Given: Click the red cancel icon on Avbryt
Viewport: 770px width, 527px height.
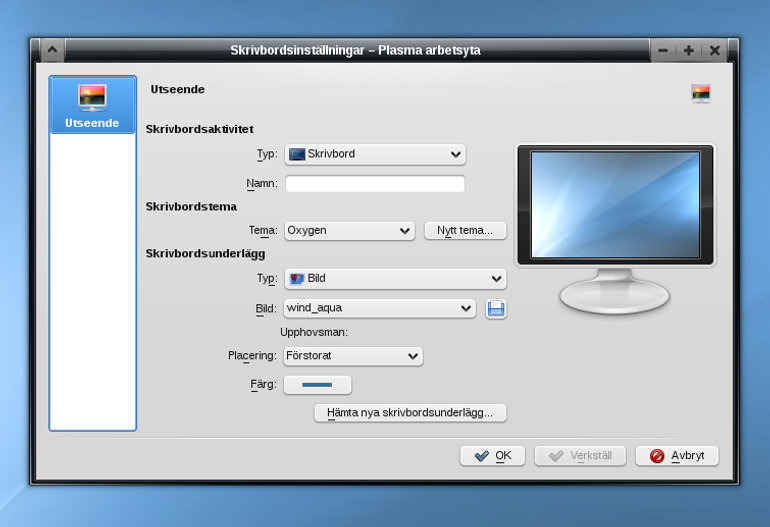Looking at the screenshot, I should coord(657,456).
